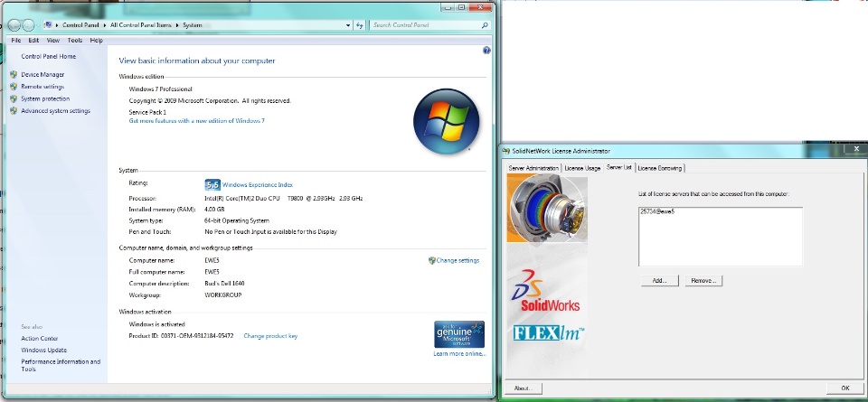Click the 5.5 Windows Experience rating badge
The width and height of the screenshot is (868, 402).
click(x=212, y=184)
